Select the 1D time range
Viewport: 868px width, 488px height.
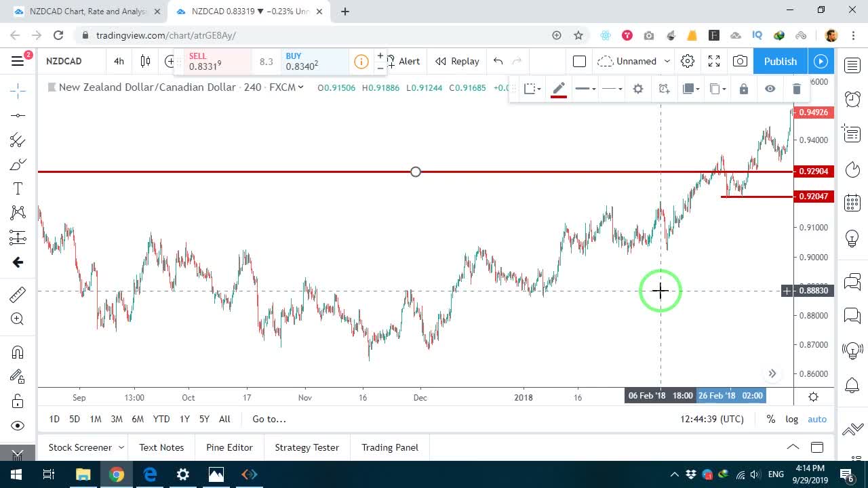[54, 419]
